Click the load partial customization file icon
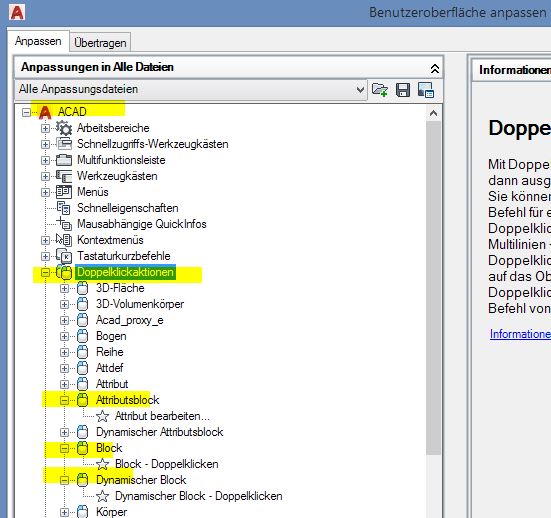This screenshot has height=518, width=551. point(380,90)
